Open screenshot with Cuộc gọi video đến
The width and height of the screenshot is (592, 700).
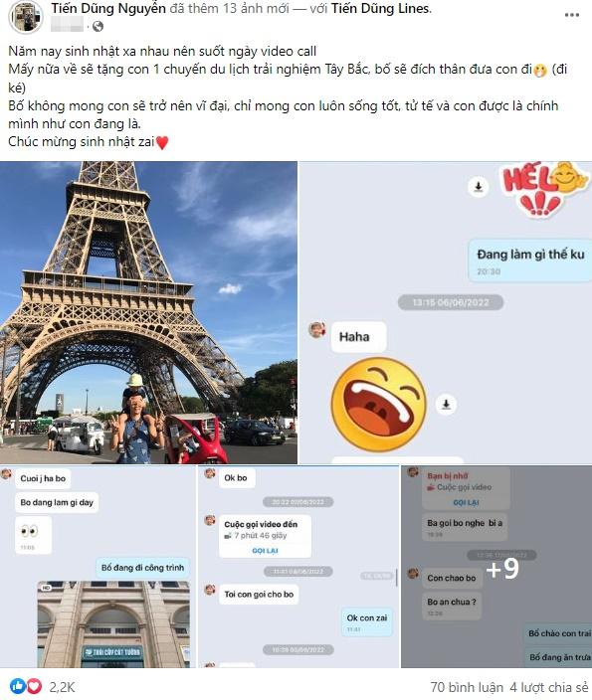(298, 567)
